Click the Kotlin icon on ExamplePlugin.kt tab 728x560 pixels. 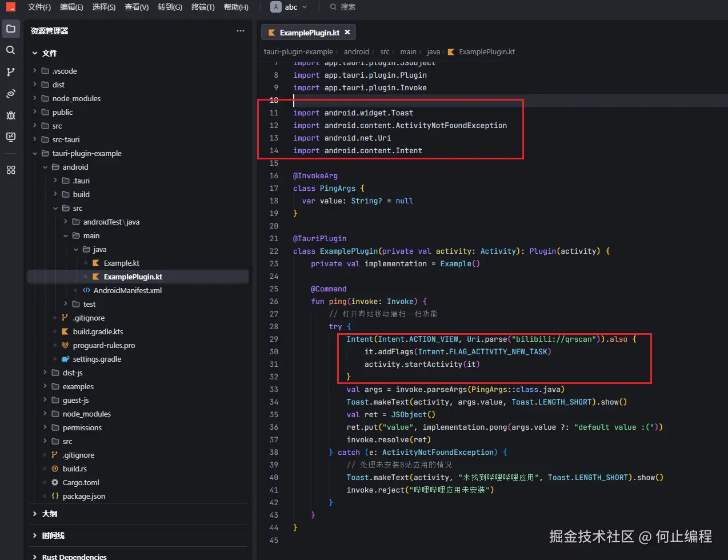tap(272, 33)
